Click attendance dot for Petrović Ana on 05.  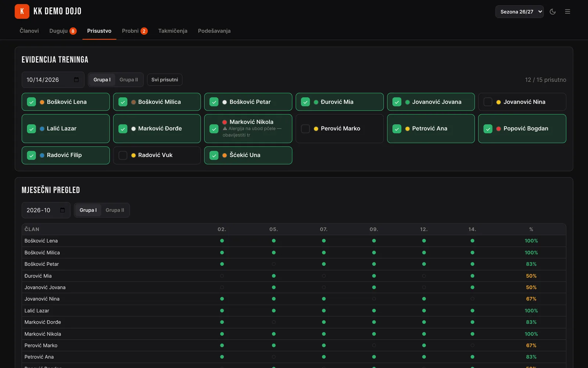point(274,357)
